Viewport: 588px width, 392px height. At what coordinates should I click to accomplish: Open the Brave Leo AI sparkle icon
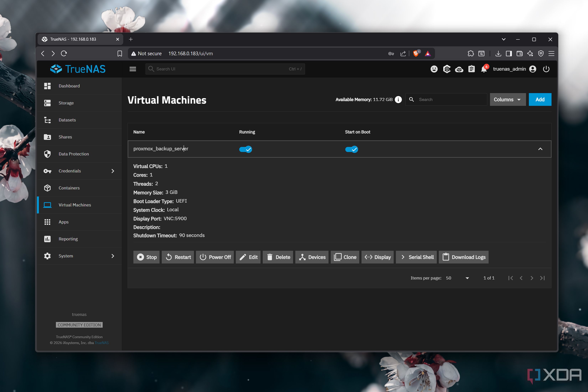pos(530,53)
